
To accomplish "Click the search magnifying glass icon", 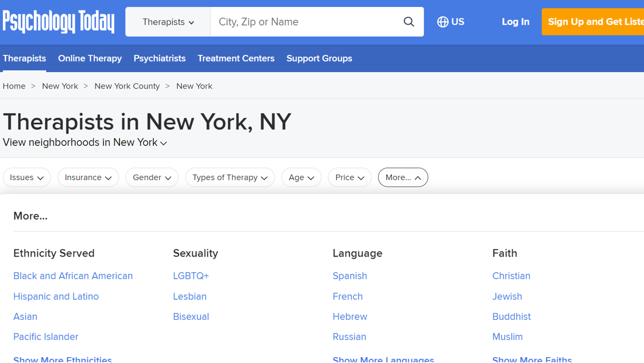I will (x=409, y=22).
